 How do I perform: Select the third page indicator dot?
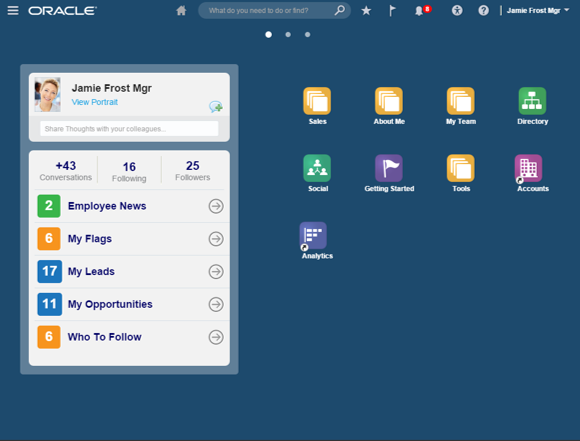click(x=307, y=34)
